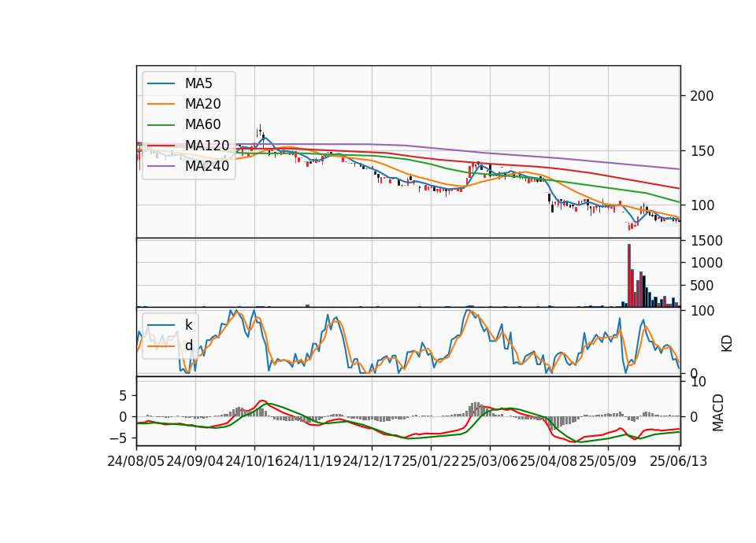Click the 10 label on right MACD axis
This screenshot has width=756, height=543.
699,382
